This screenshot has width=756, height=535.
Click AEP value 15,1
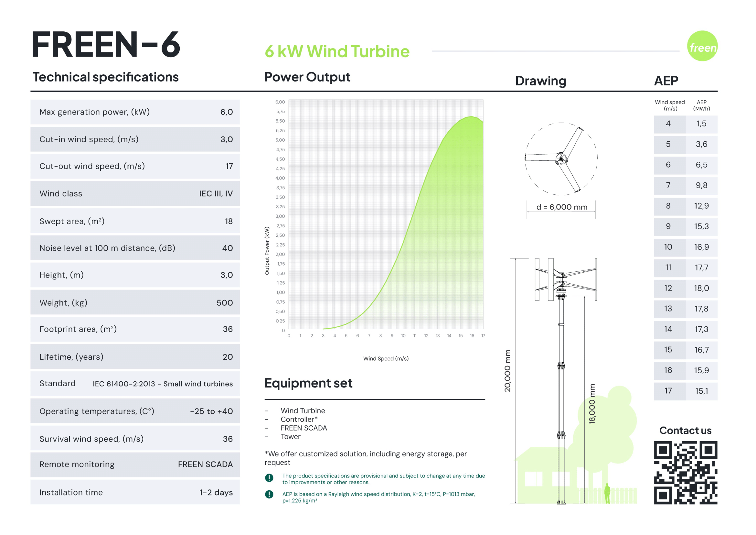(701, 391)
